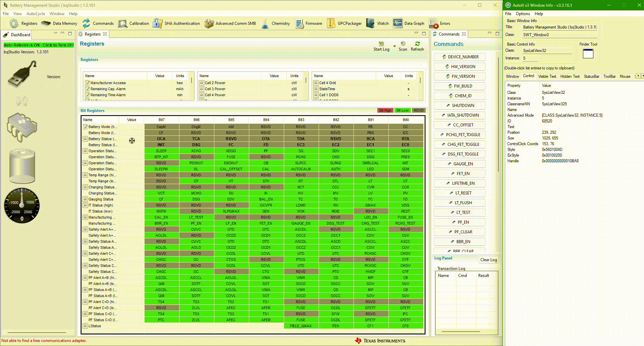Open the AutoCycle menu
The image size is (644, 346).
(x=36, y=14)
